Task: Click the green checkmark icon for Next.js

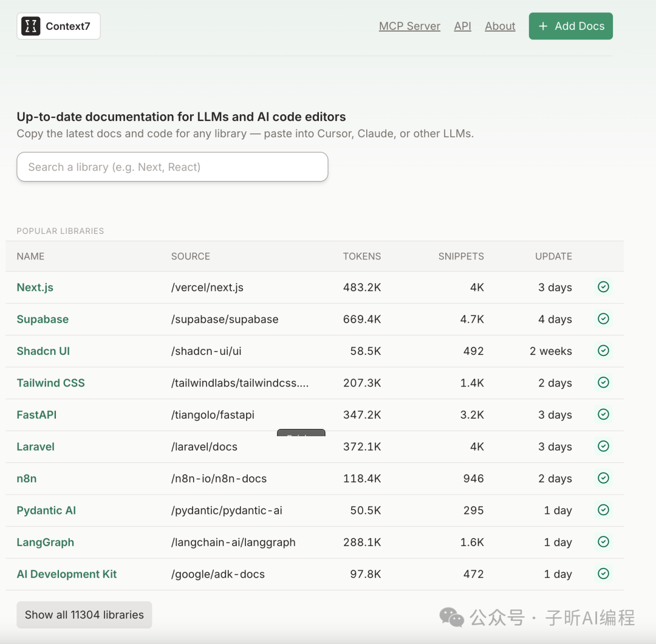Action: [x=603, y=287]
